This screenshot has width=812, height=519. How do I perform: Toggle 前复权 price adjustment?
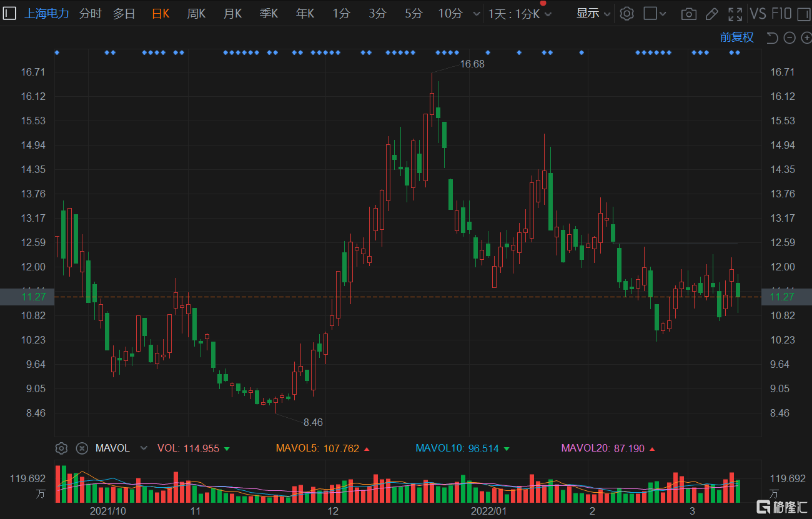tap(736, 37)
